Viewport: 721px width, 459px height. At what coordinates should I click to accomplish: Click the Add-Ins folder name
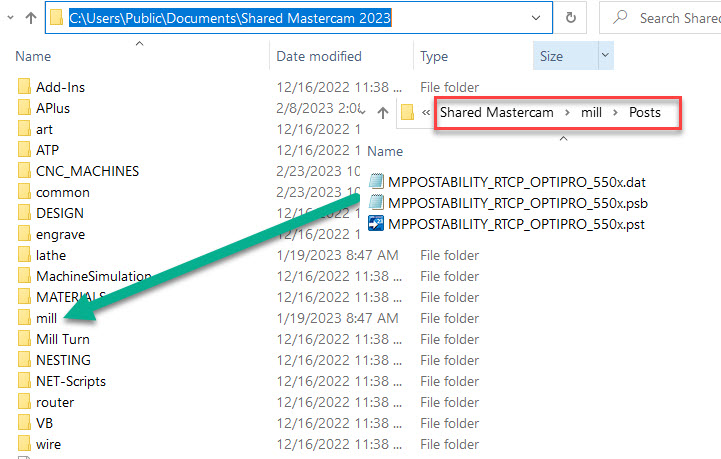tap(60, 87)
